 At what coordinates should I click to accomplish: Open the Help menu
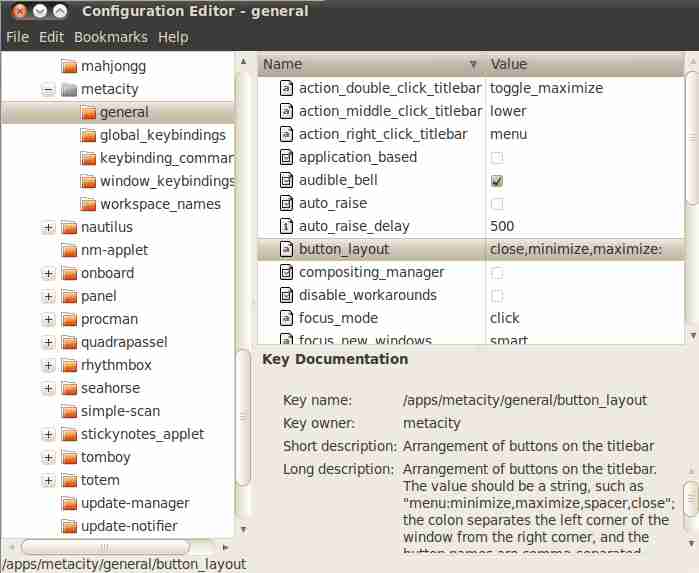pyautogui.click(x=173, y=37)
